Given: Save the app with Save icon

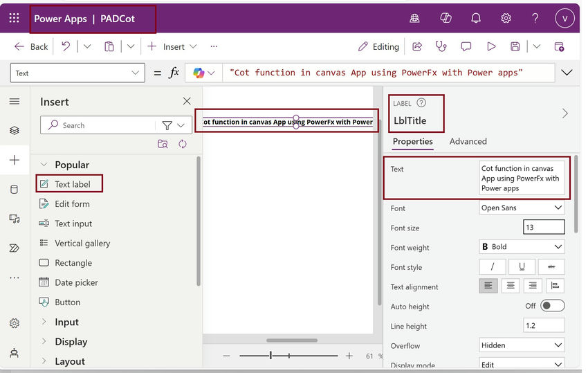Looking at the screenshot, I should point(515,46).
